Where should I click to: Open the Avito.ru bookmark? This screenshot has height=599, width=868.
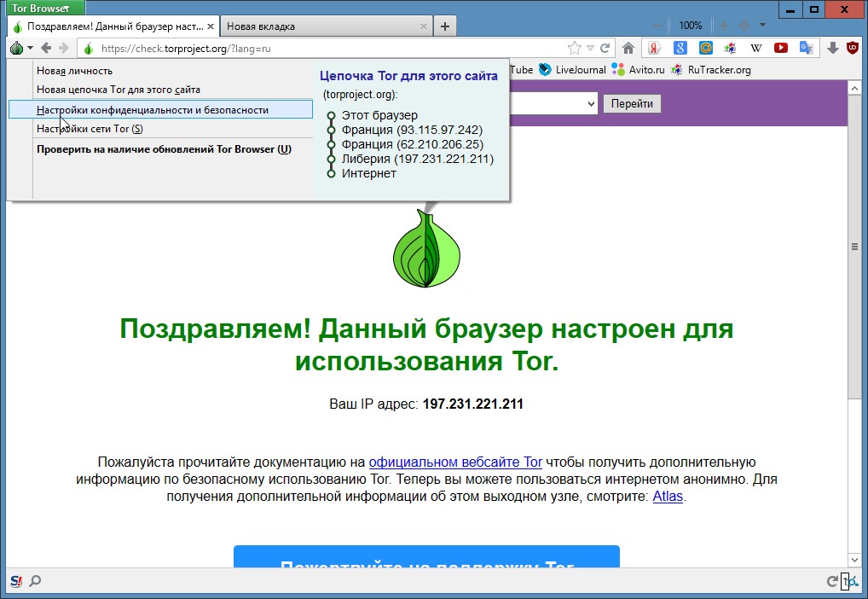click(638, 70)
